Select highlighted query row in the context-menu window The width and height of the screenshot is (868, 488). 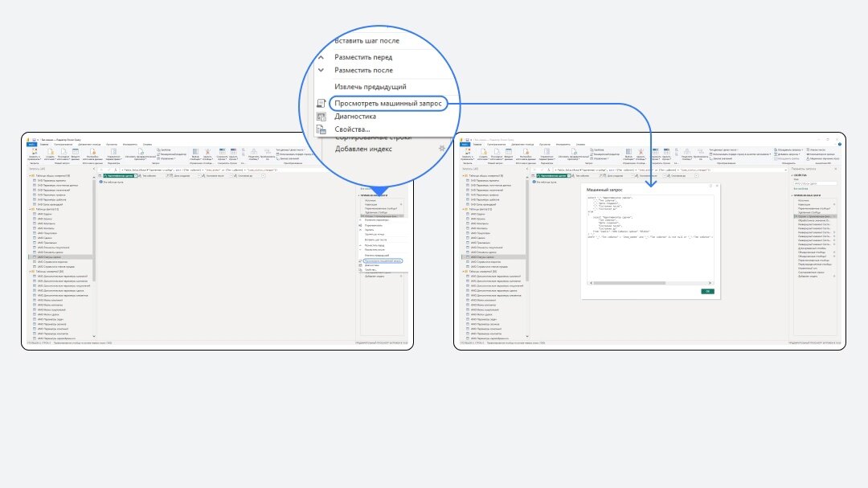pyautogui.click(x=59, y=257)
